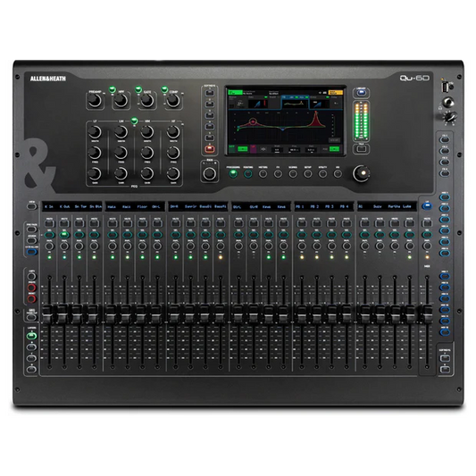Mute the master LR strip
The width and height of the screenshot is (476, 476).
pyautogui.click(x=427, y=224)
